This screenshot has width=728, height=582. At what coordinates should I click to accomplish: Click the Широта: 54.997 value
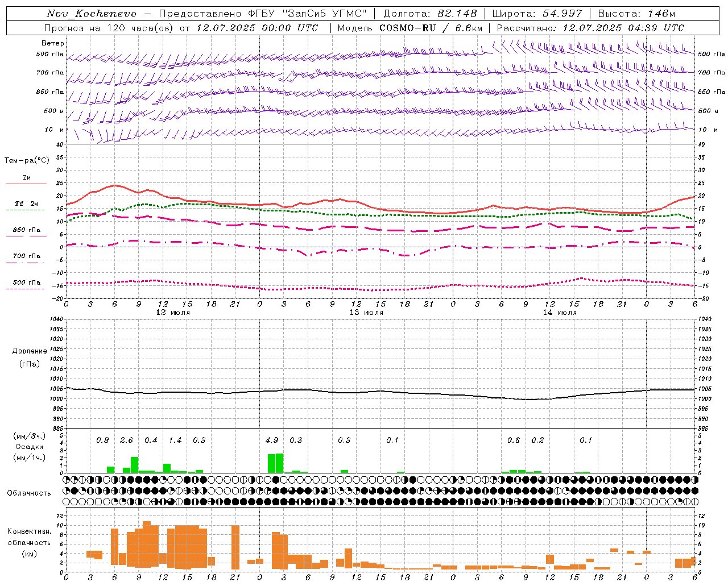tap(537, 14)
